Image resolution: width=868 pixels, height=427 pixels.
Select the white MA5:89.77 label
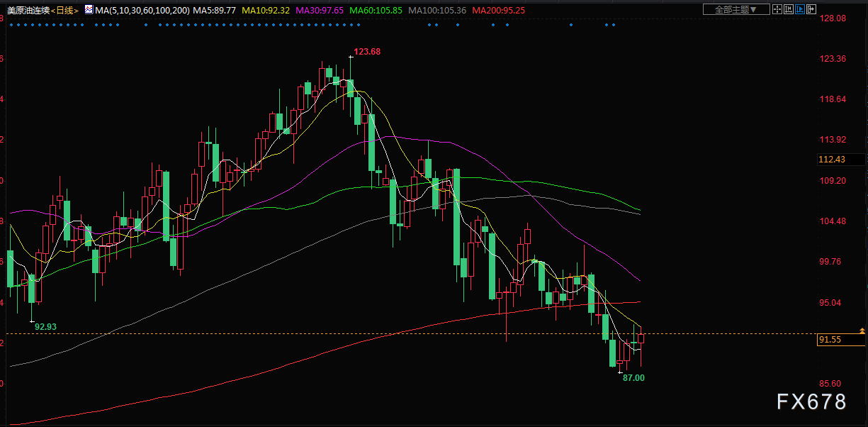214,11
